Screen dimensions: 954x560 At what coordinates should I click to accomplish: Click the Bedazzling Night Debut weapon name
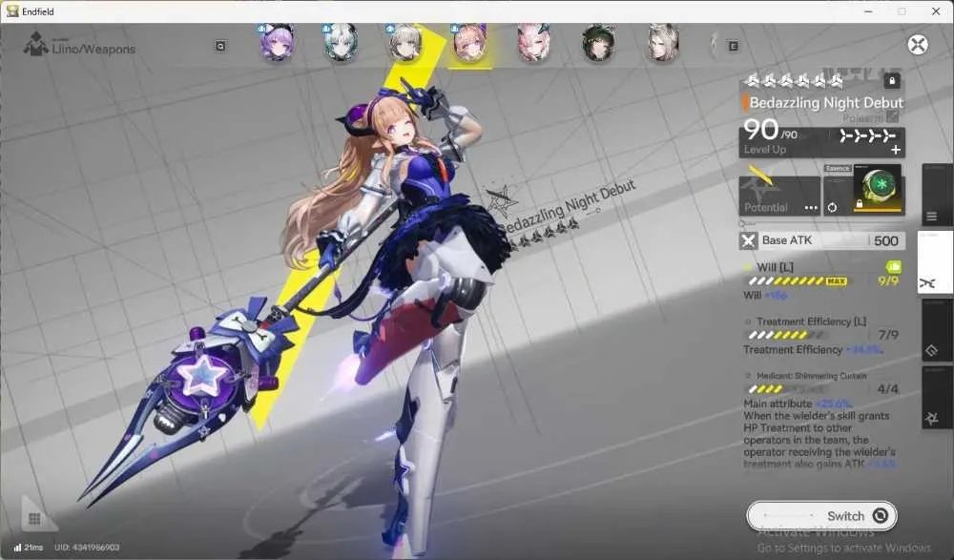click(x=826, y=102)
